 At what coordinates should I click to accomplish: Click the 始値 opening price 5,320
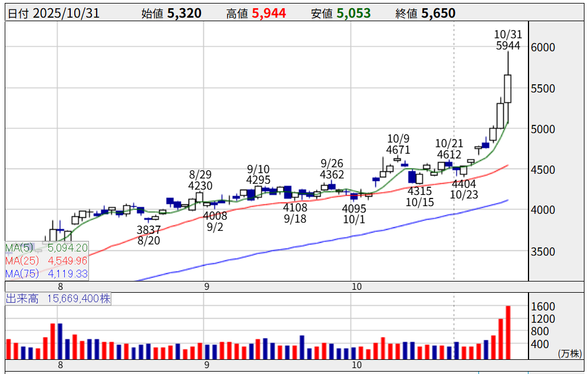184,13
